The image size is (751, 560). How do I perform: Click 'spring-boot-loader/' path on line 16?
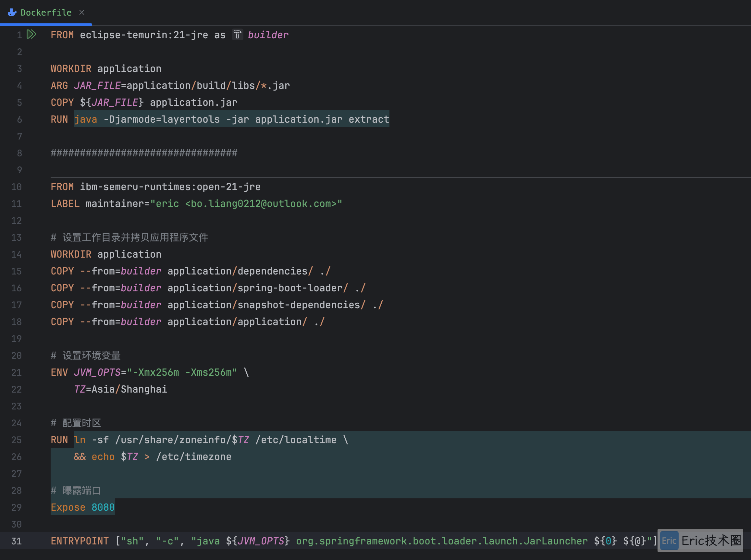pyautogui.click(x=293, y=288)
